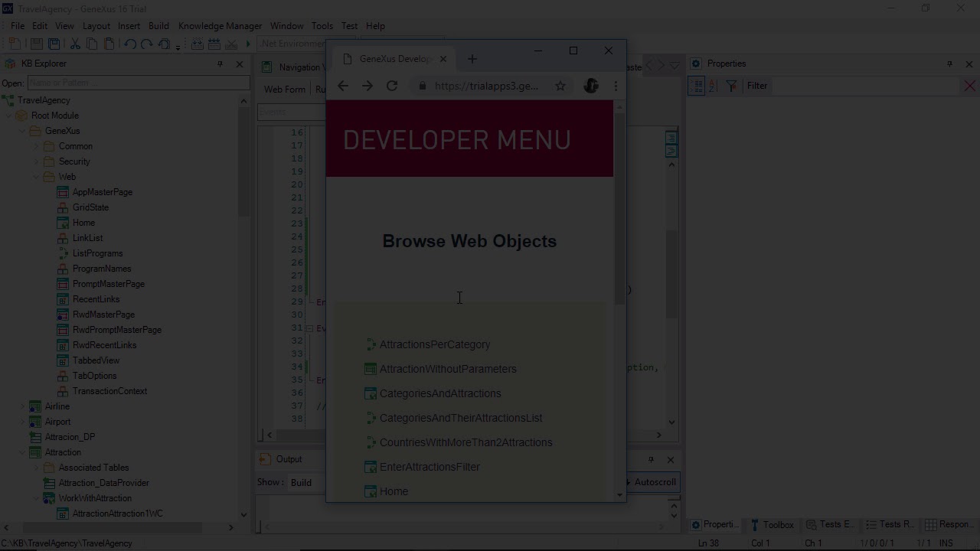The image size is (980, 551).
Task: Click the Build All toolbar icon
Action: pos(197,44)
